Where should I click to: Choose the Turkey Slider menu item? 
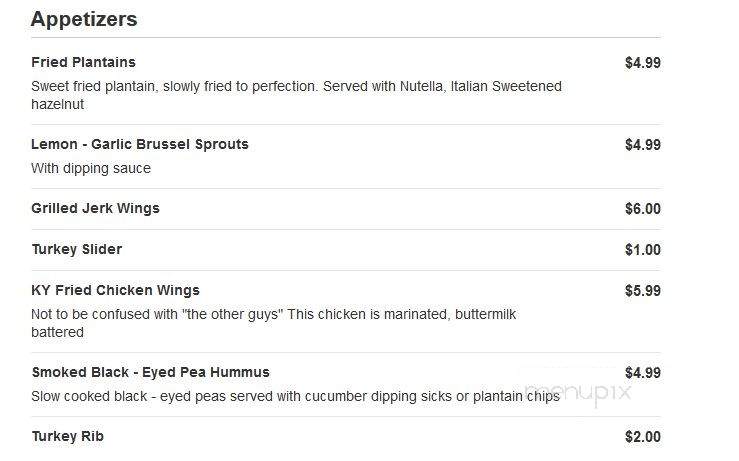coord(77,249)
